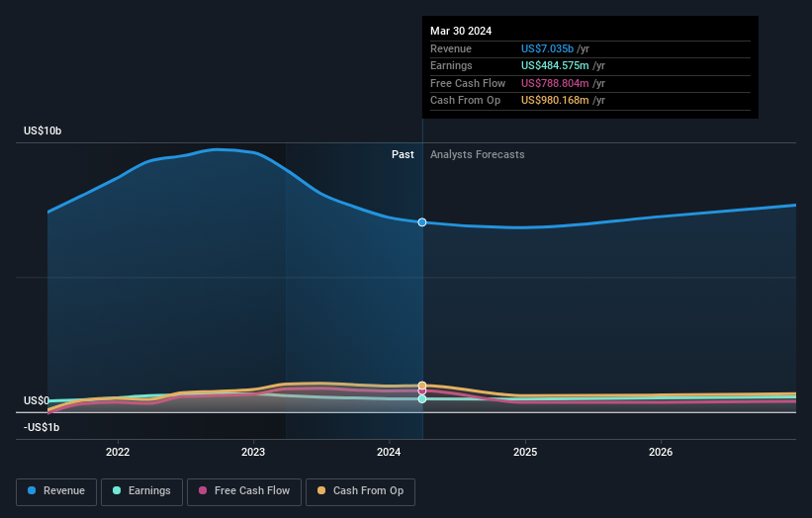
Task: Click the 2022 x-axis label
Action: click(x=118, y=452)
